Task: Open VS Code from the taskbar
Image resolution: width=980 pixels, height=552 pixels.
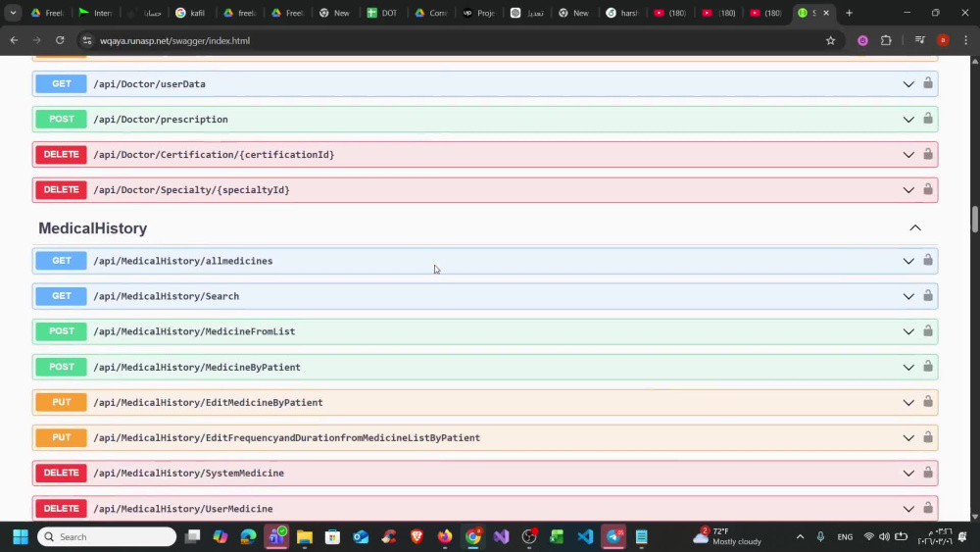Action: pyautogui.click(x=585, y=536)
